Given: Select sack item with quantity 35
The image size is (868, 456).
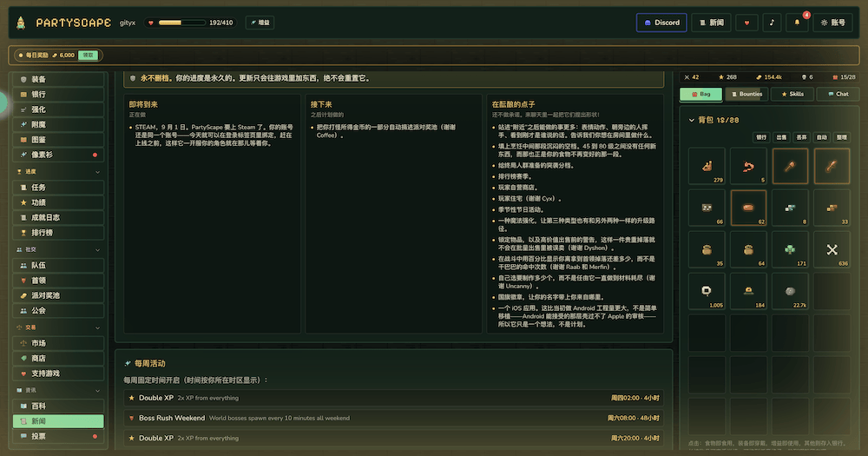Looking at the screenshot, I should click(x=707, y=250).
